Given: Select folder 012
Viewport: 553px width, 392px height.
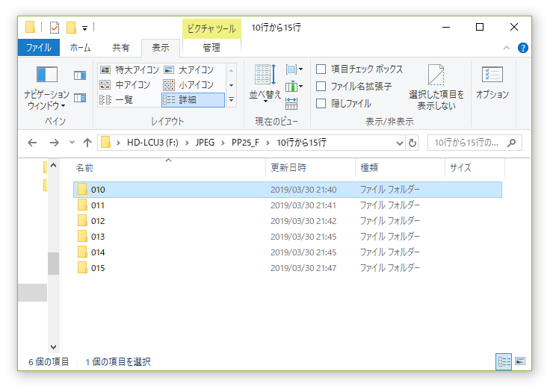Looking at the screenshot, I should click(x=288, y=221).
